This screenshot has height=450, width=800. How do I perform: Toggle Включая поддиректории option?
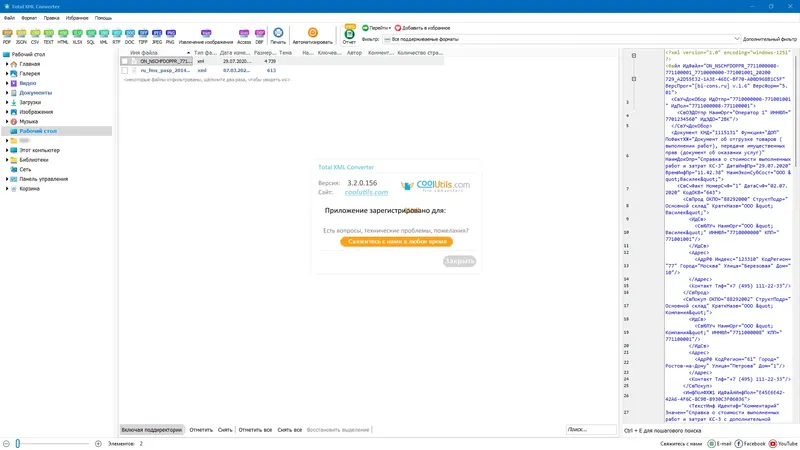[x=152, y=430]
